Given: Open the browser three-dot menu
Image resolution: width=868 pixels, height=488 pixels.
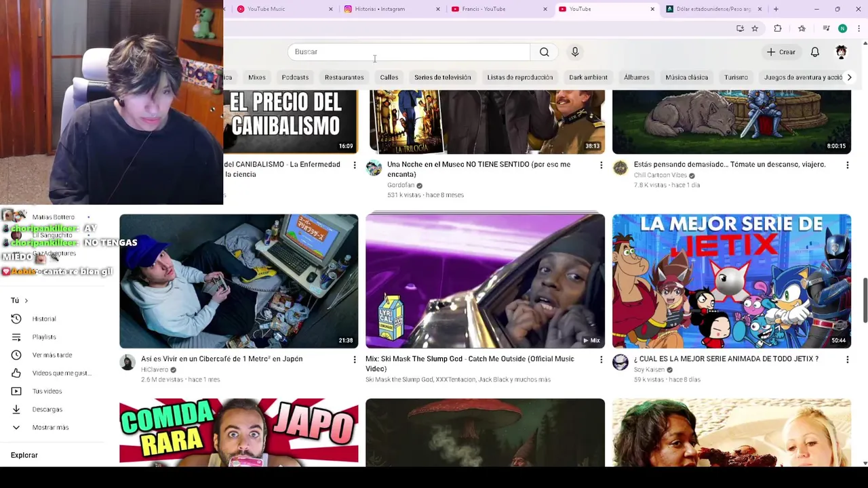Looking at the screenshot, I should click(x=859, y=28).
